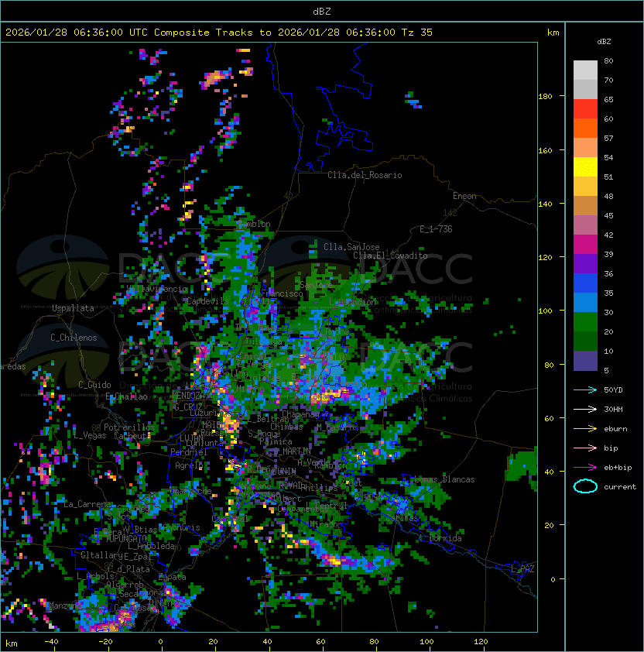Click the 'Tz 35' header value
The width and height of the screenshot is (644, 652).
point(417,33)
